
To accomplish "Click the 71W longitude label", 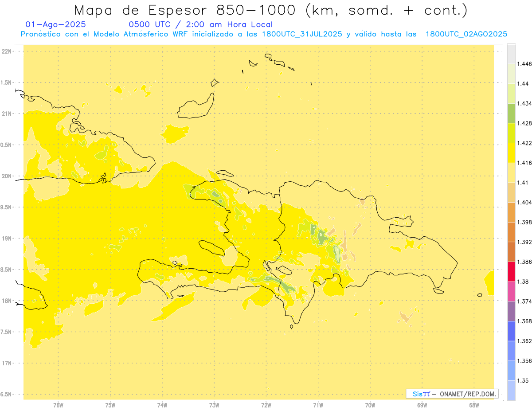I will pyautogui.click(x=318, y=405).
